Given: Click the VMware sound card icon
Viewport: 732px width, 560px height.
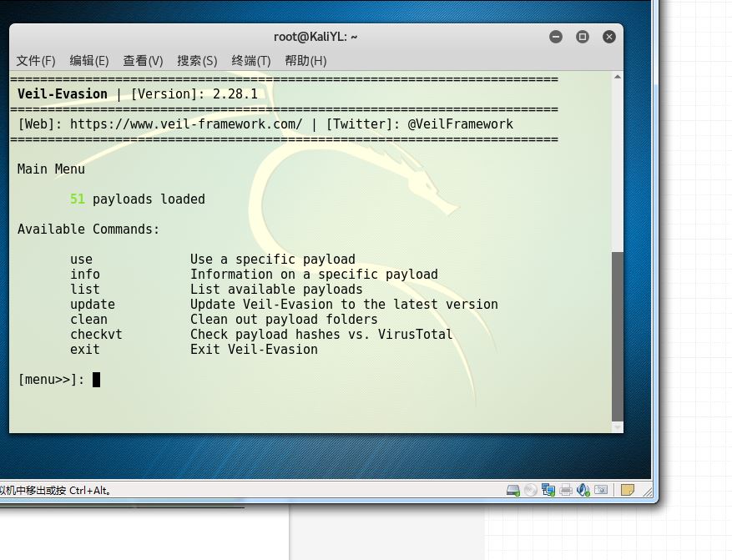Looking at the screenshot, I should 583,490.
